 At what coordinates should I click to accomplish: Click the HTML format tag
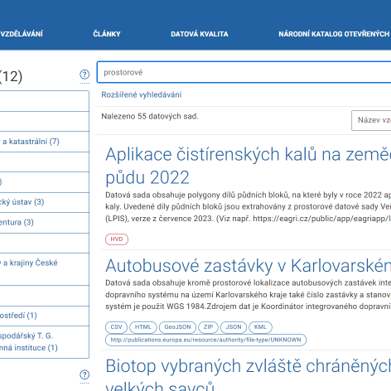point(143,327)
